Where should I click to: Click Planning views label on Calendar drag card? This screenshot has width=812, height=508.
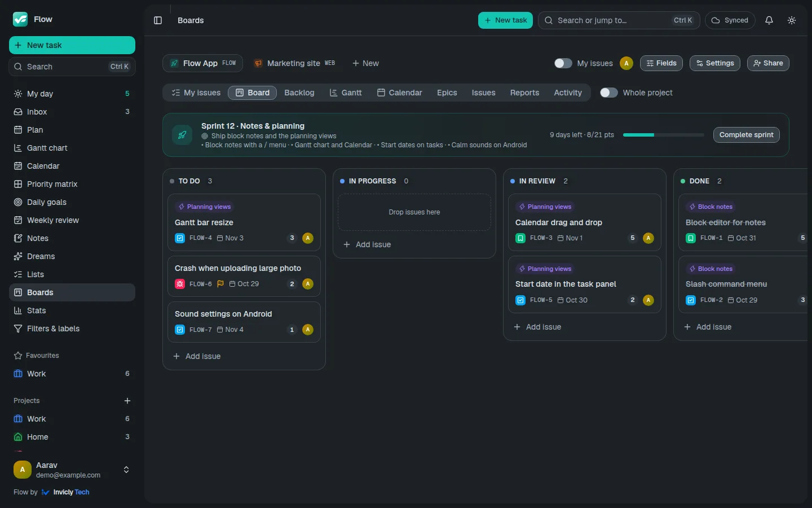coord(545,207)
